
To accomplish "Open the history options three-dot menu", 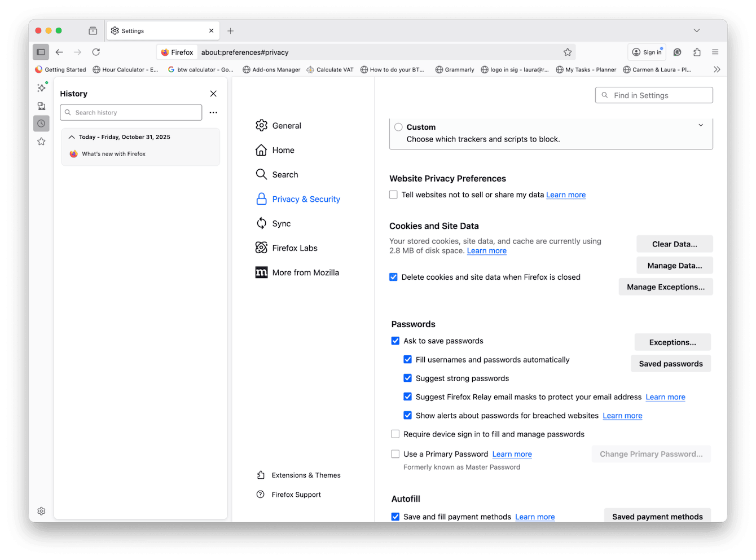I will 213,112.
